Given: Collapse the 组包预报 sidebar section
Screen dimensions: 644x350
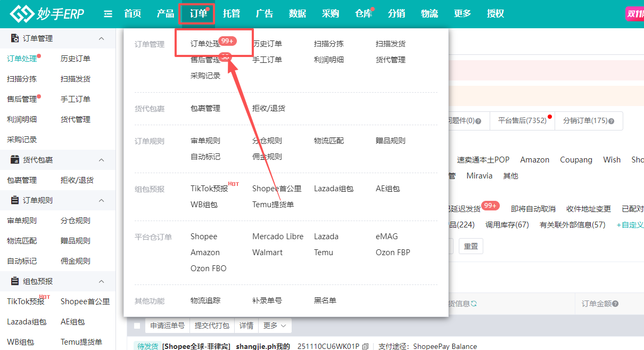Looking at the screenshot, I should [102, 281].
